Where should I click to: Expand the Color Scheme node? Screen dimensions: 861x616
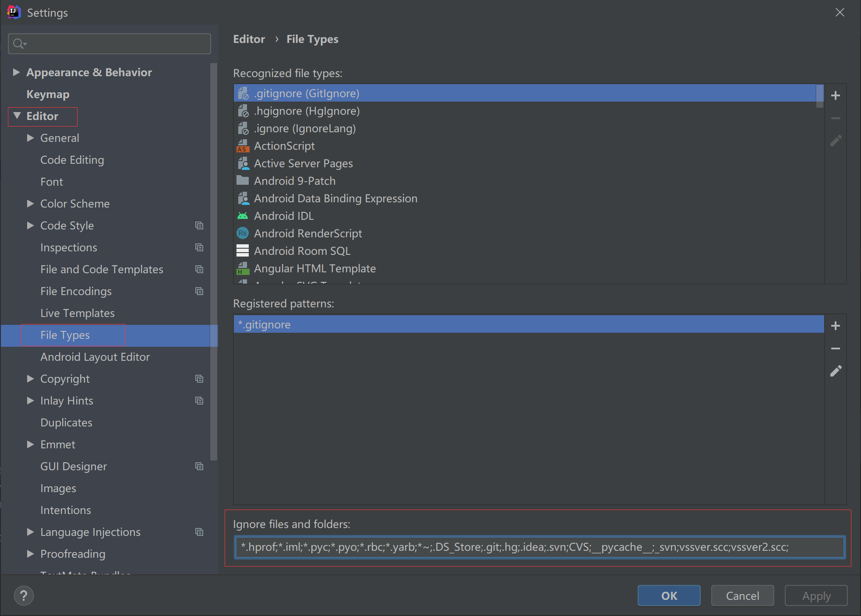coord(30,204)
